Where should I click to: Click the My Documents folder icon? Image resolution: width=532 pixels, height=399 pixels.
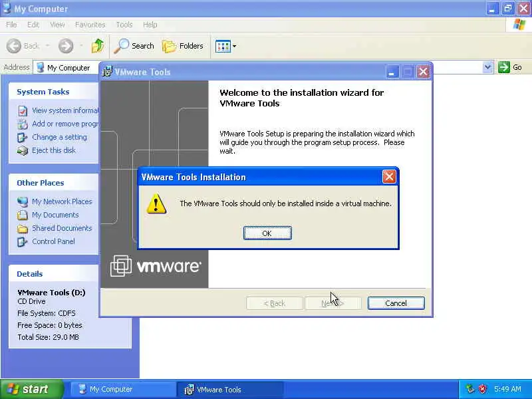[23, 215]
